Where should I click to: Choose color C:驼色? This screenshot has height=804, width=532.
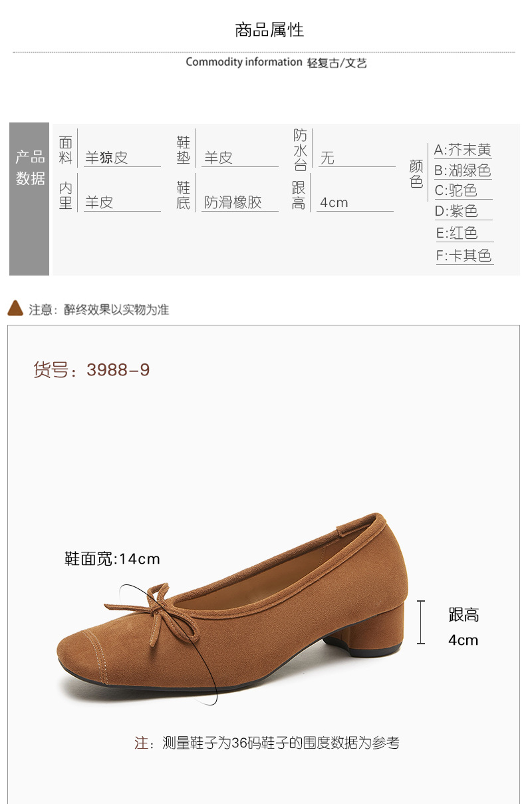click(x=456, y=191)
